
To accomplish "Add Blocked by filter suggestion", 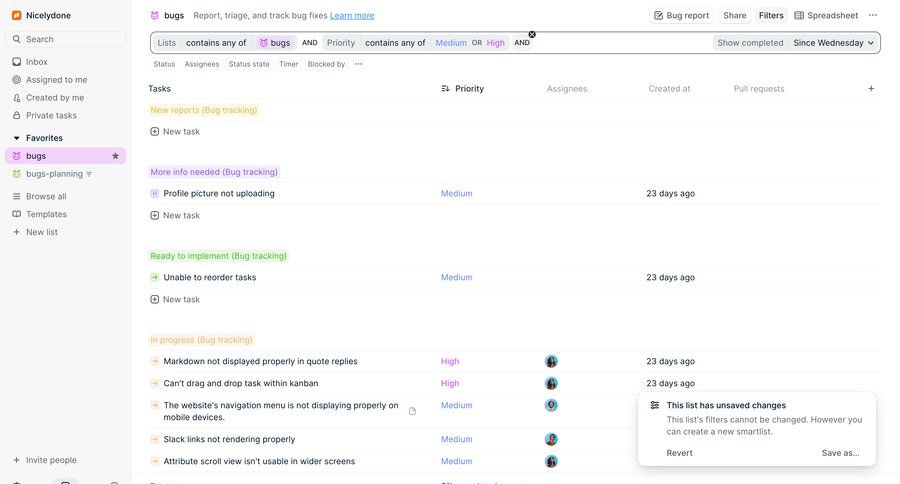I will pyautogui.click(x=326, y=64).
